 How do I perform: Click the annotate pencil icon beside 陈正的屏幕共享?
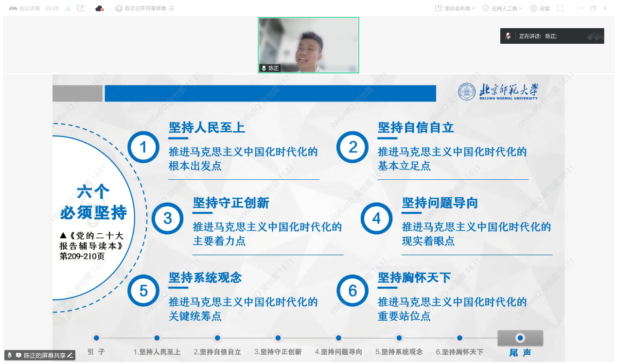click(70, 355)
